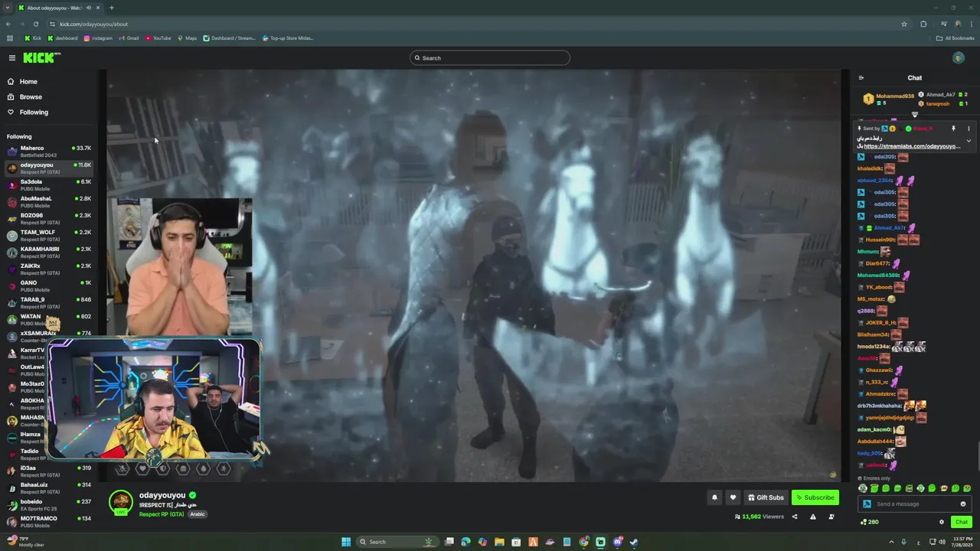
Task: Click tareqmoh in the gift leaderboard
Action: pos(937,104)
